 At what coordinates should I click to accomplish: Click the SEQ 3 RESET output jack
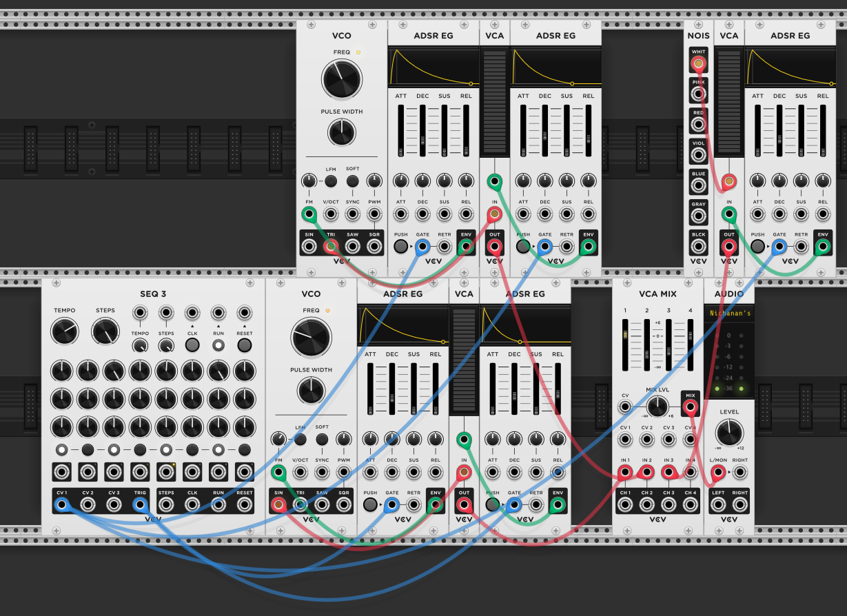coord(244,505)
